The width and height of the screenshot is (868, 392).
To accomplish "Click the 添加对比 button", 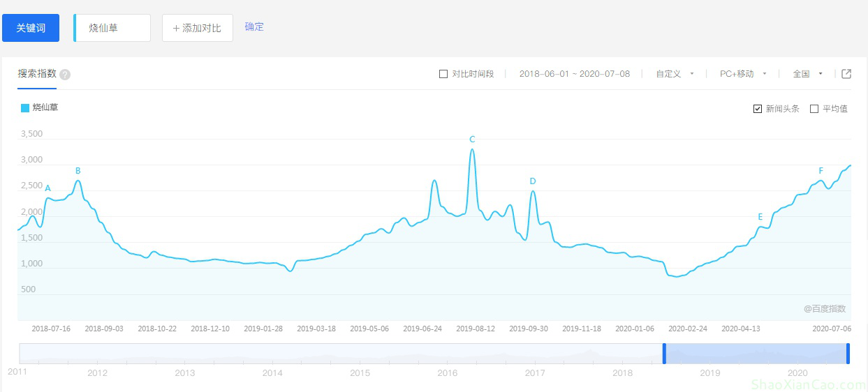I will [198, 28].
